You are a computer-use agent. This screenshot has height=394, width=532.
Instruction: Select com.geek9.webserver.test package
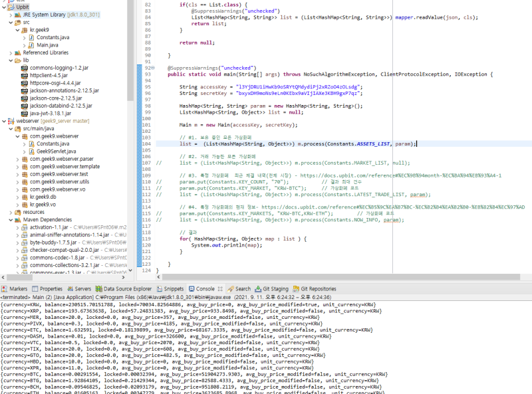point(59,174)
